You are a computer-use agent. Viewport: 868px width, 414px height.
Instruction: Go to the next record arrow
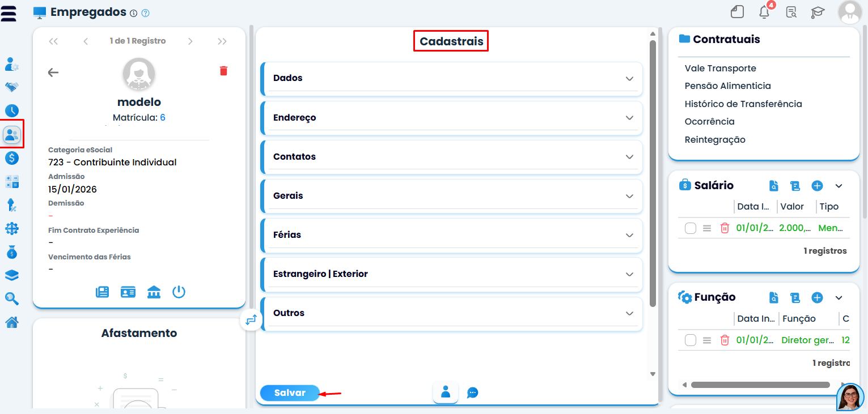[x=190, y=41]
